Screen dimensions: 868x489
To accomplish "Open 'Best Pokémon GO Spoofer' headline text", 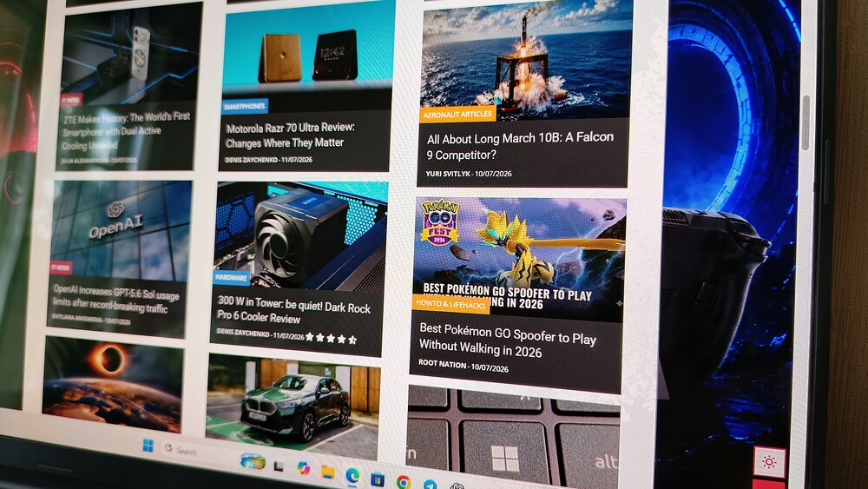I will pos(507,341).
